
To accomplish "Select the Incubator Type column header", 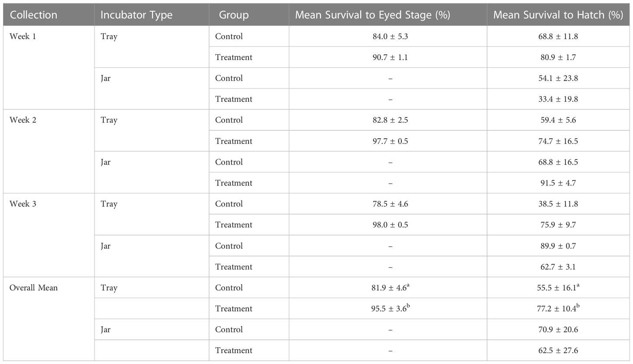I will click(x=136, y=15).
